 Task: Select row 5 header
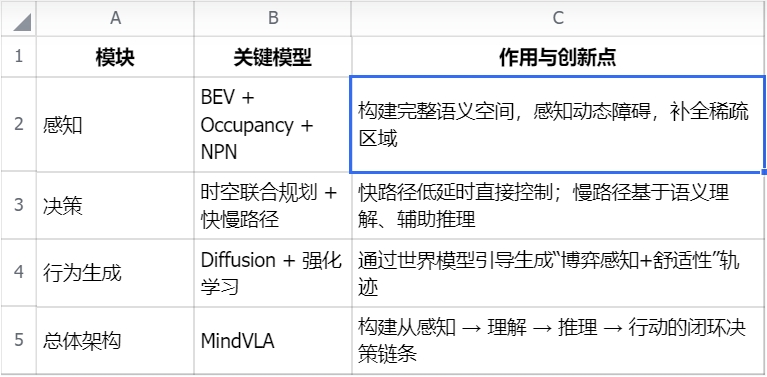pyautogui.click(x=18, y=340)
